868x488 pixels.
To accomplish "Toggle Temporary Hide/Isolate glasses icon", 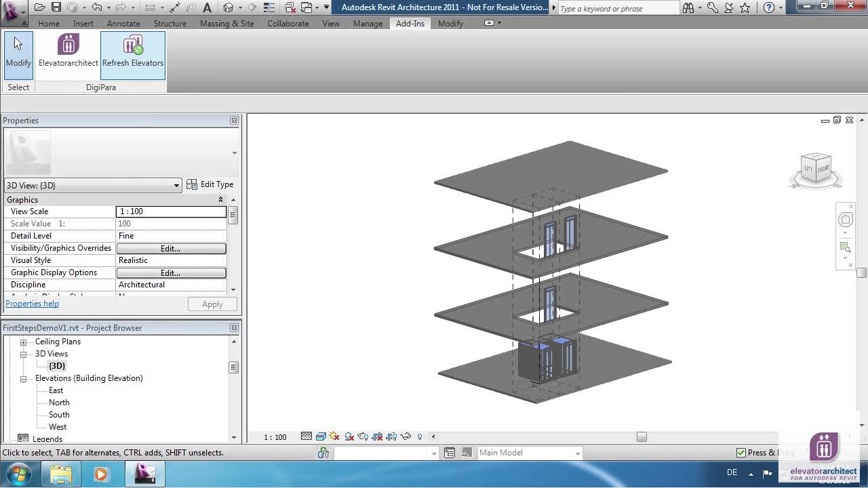I will (406, 436).
